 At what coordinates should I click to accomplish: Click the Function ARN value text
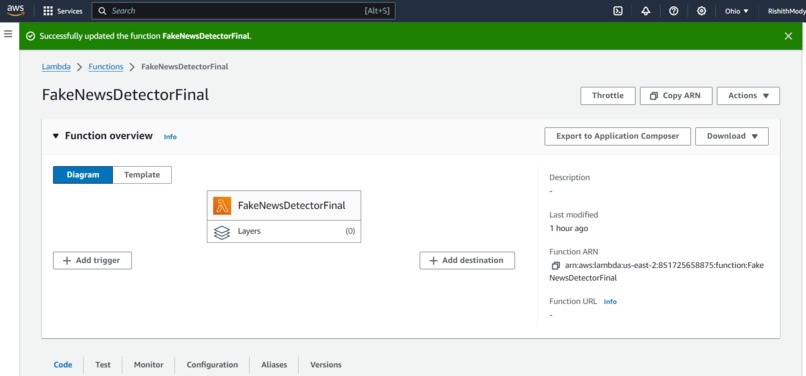pyautogui.click(x=656, y=272)
